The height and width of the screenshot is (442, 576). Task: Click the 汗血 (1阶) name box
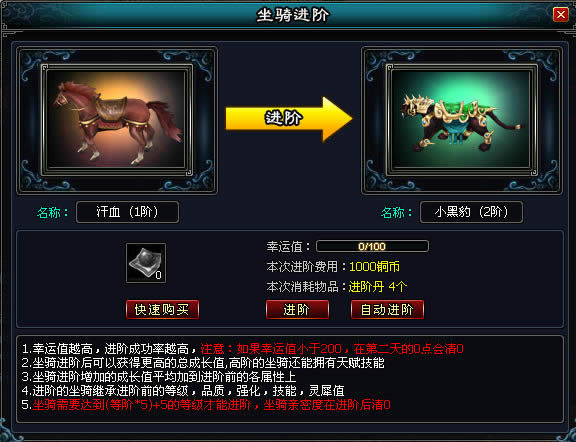(127, 212)
